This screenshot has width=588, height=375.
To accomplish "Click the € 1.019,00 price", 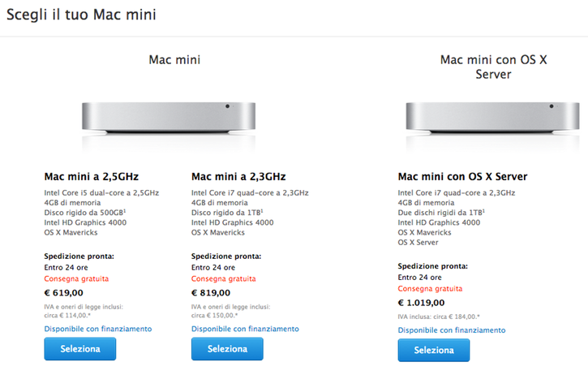I will click(423, 301).
